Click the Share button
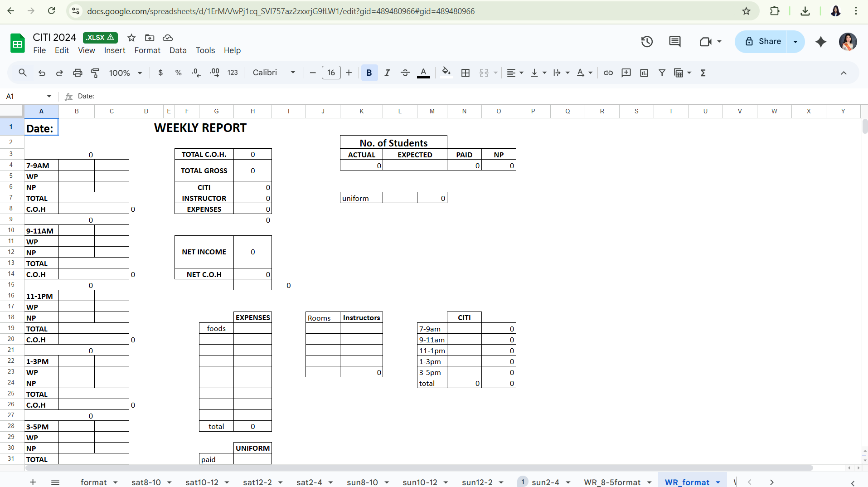This screenshot has width=868, height=487. click(763, 42)
